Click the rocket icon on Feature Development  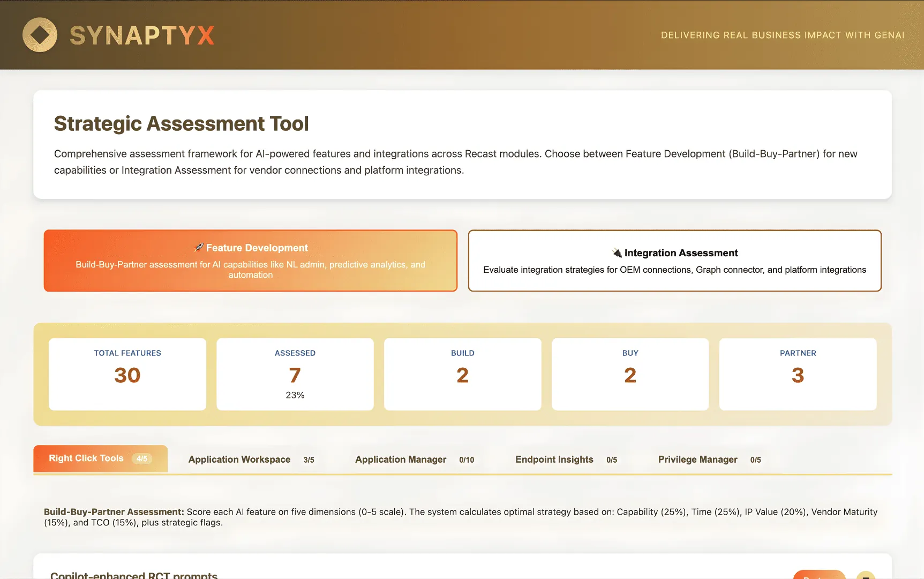click(x=199, y=247)
